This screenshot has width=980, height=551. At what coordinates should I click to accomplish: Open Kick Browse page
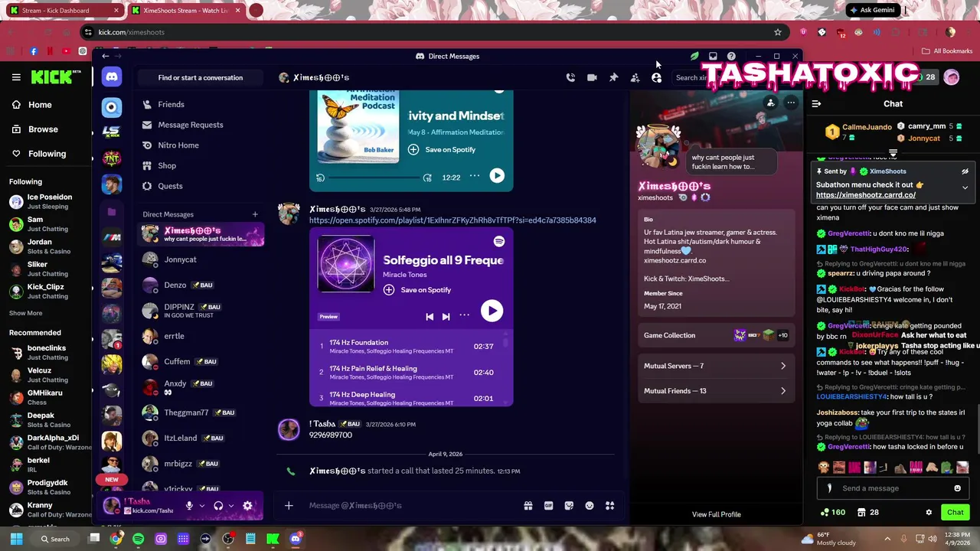(x=35, y=129)
